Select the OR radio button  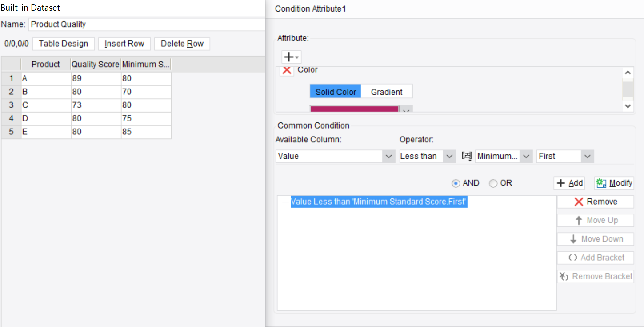[493, 183]
